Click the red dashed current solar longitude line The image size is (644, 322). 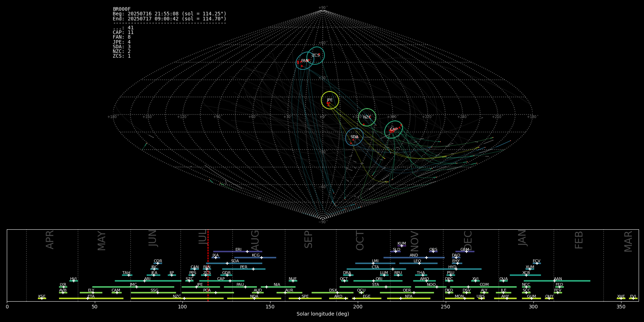pyautogui.click(x=208, y=265)
